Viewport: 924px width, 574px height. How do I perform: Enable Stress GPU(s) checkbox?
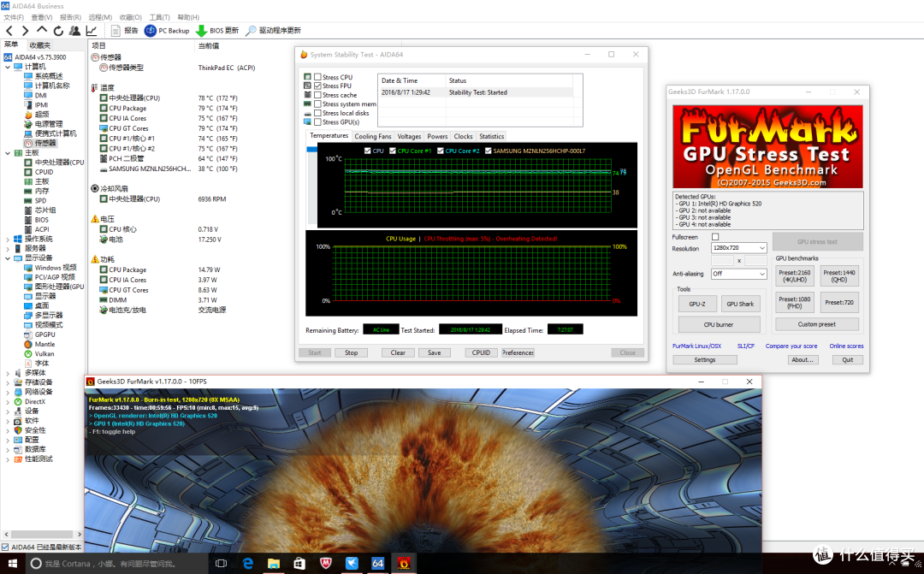point(317,122)
